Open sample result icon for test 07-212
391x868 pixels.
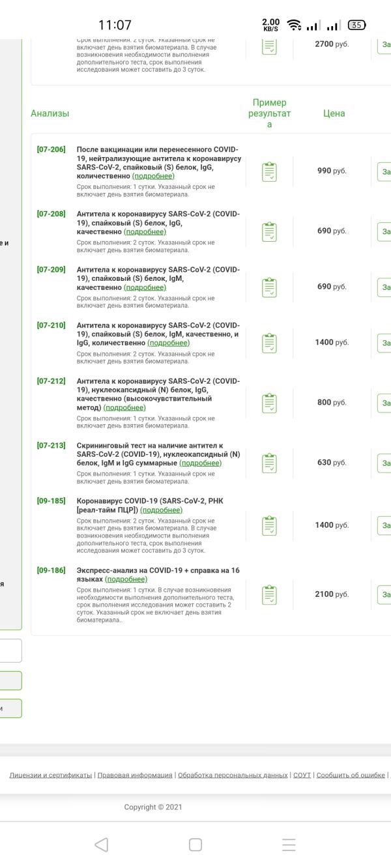tap(270, 403)
